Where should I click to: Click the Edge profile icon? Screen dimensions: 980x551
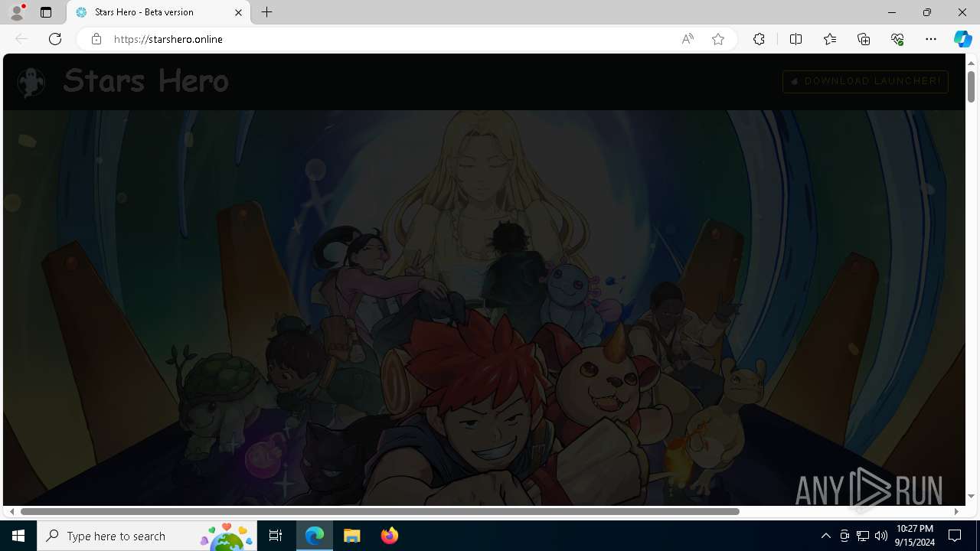point(17,12)
